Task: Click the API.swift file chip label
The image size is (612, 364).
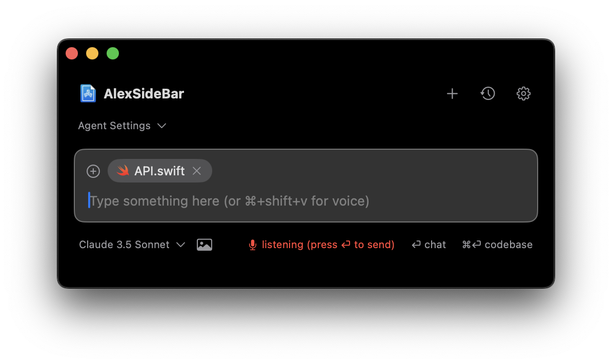Action: [x=159, y=171]
